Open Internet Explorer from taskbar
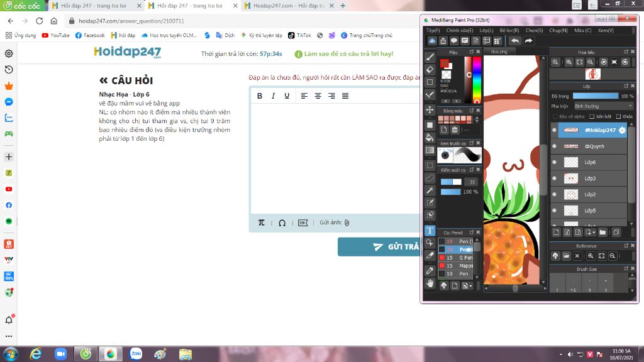 click(x=36, y=354)
